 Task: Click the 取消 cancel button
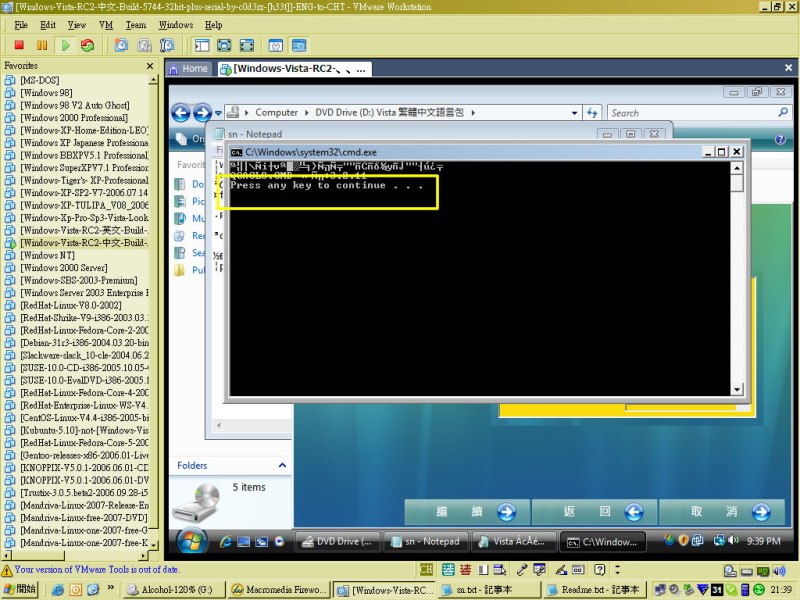coord(721,512)
